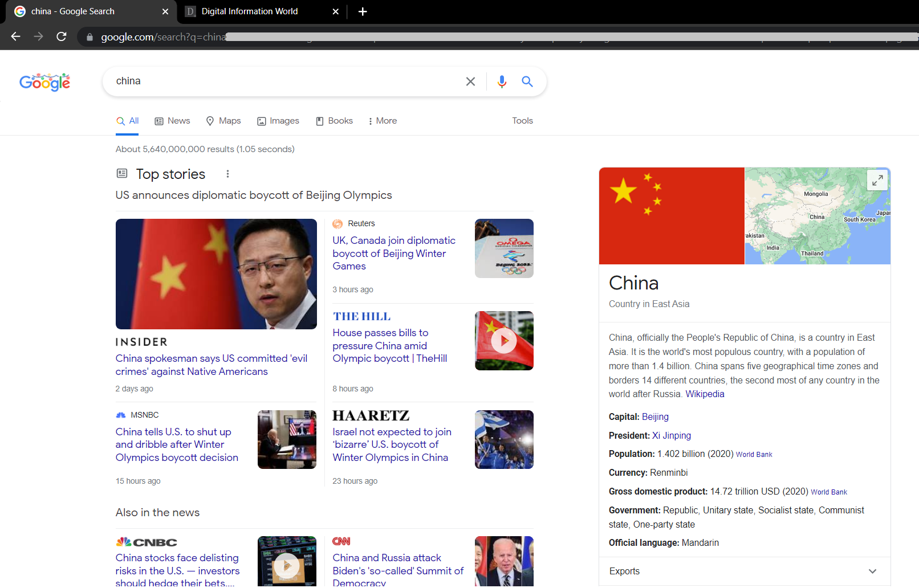Click The Hill publisher logo

click(362, 316)
